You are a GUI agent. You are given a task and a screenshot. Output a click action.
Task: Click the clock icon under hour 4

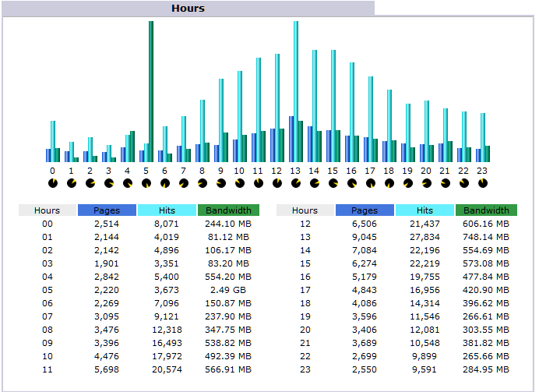click(x=128, y=183)
